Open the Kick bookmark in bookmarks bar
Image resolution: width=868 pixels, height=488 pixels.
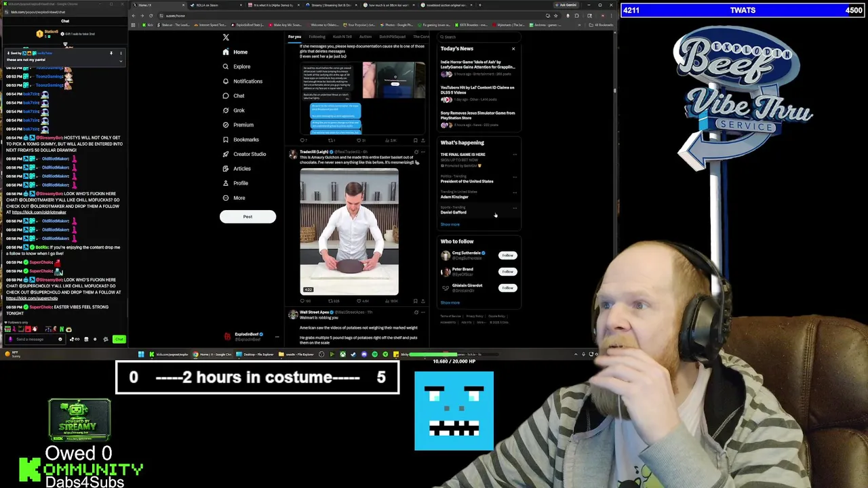click(147, 25)
